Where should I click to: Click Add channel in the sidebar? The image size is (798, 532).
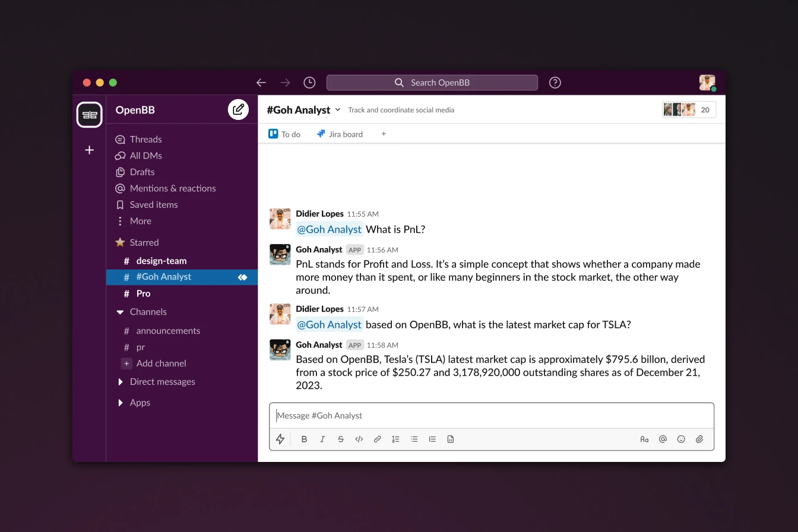point(160,363)
